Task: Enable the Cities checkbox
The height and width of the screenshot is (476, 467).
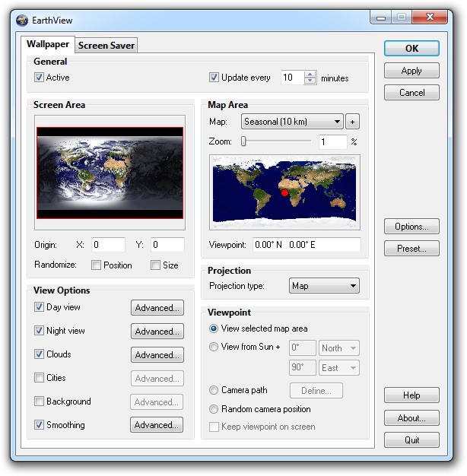Action: coord(39,378)
